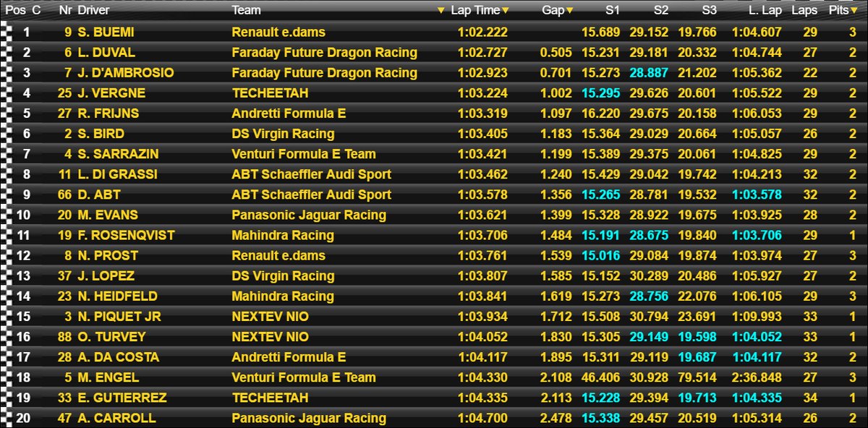Viewport: 868px width, 428px height.
Task: Click the S1 column header
Action: coord(613,11)
